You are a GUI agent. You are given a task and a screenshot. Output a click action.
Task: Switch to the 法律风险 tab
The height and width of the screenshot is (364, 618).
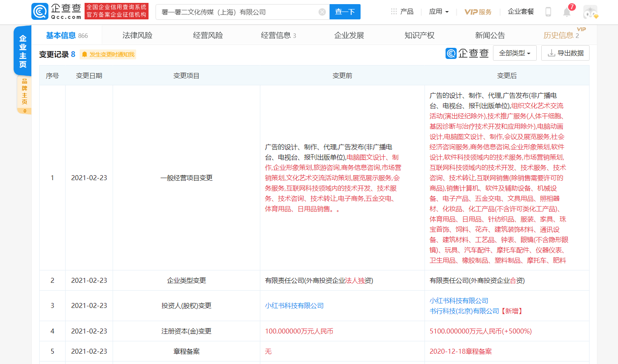click(137, 35)
